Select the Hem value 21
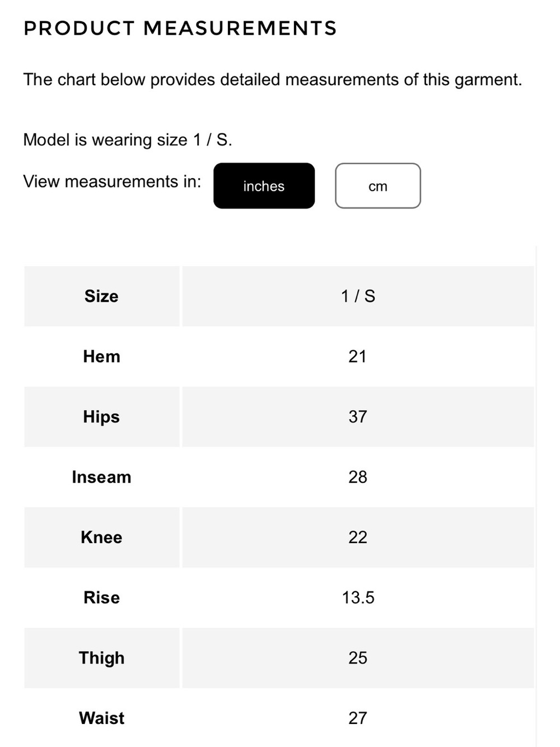The image size is (560, 747). coord(358,356)
